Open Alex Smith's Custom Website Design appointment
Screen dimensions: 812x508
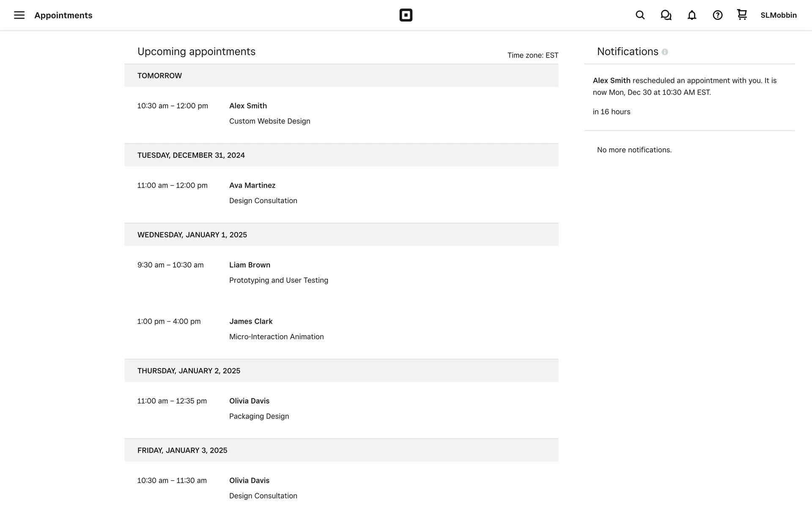point(269,113)
